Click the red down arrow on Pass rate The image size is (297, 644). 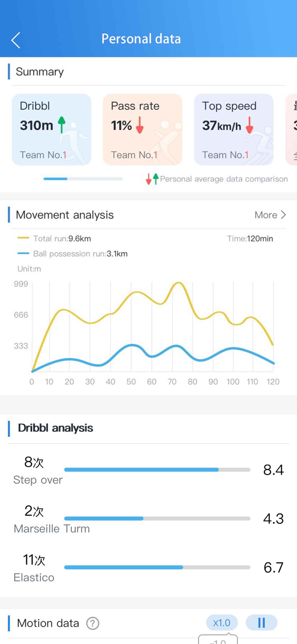(140, 125)
